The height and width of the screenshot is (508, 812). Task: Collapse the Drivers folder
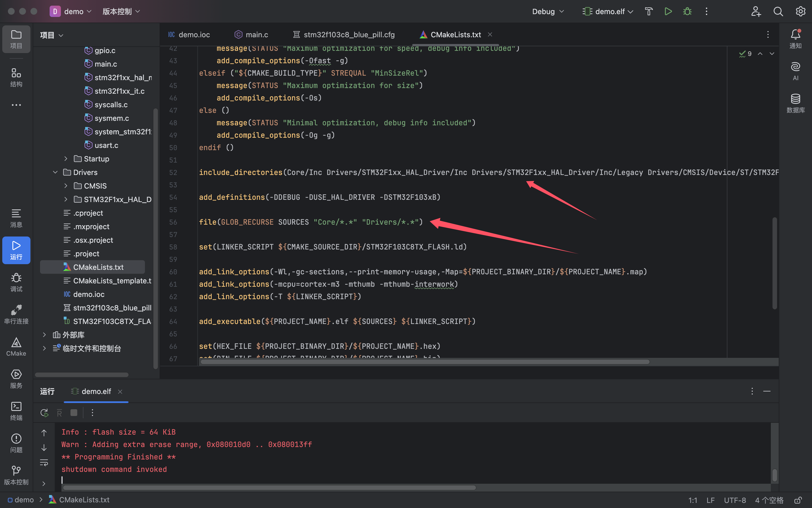[x=55, y=172]
